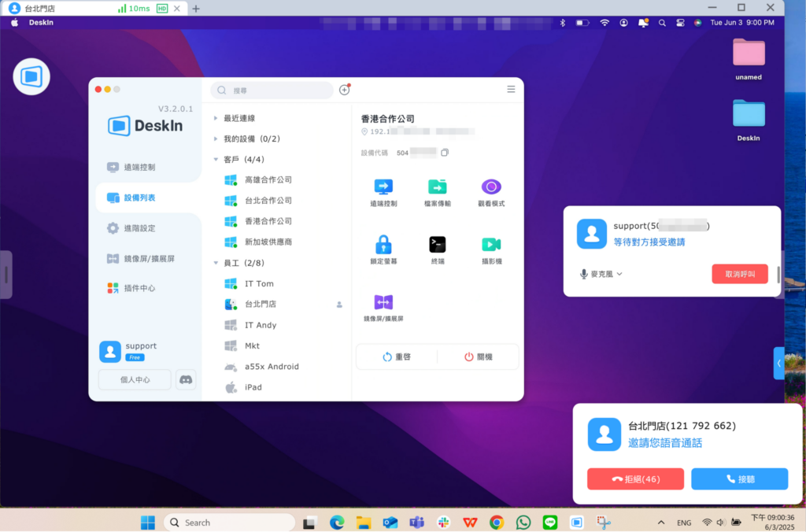The image size is (806, 532).
Task: Open Outlook in the taskbar
Action: pyautogui.click(x=390, y=523)
